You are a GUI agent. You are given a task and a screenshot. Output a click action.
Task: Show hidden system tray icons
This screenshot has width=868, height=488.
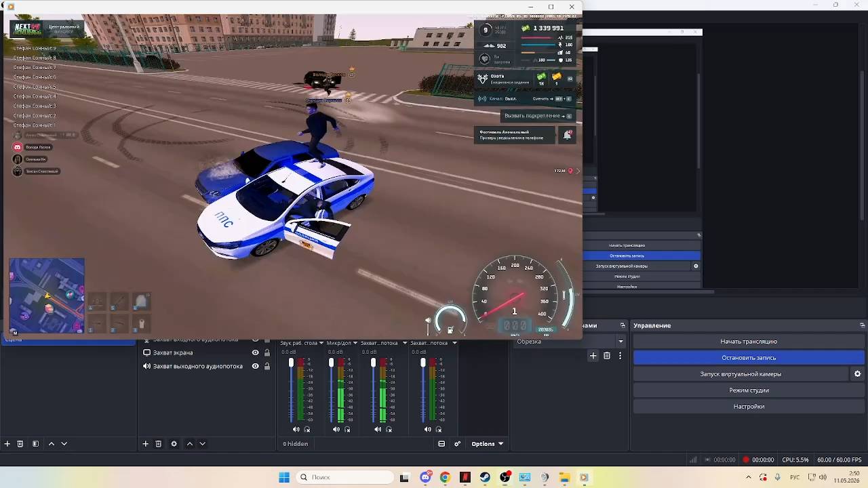point(748,477)
